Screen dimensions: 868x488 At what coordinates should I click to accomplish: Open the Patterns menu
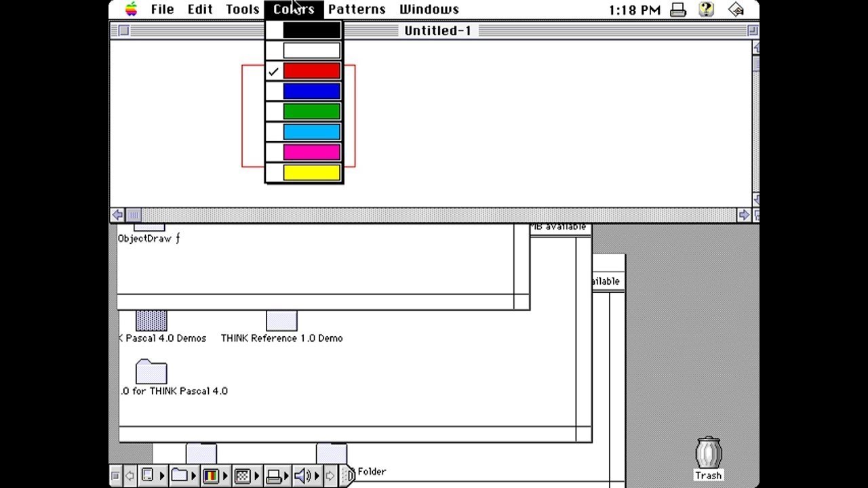coord(357,9)
